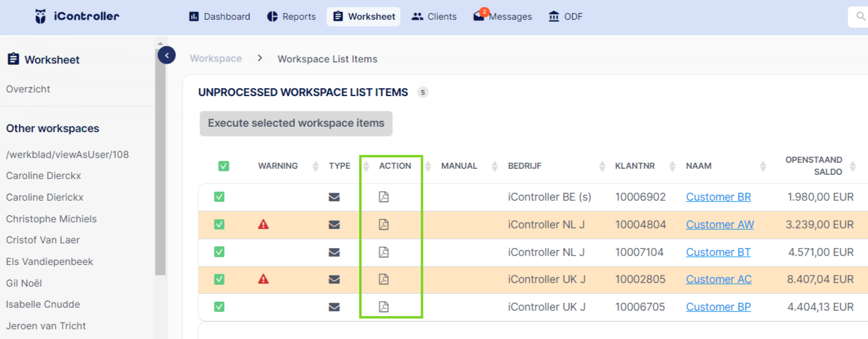Sort by the WARNING column arrows
Screen dimensions: 868x339
[x=315, y=166]
